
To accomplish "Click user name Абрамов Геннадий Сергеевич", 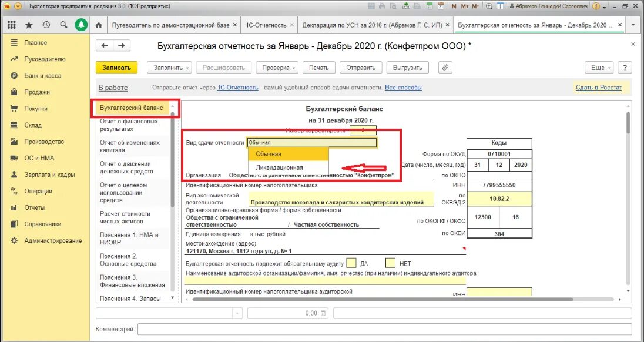I will [549, 6].
